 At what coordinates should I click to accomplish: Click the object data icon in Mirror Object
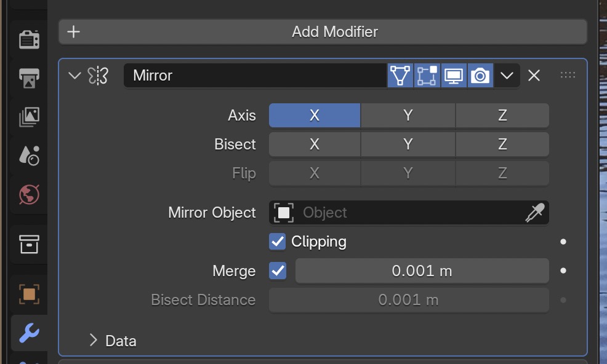point(284,212)
